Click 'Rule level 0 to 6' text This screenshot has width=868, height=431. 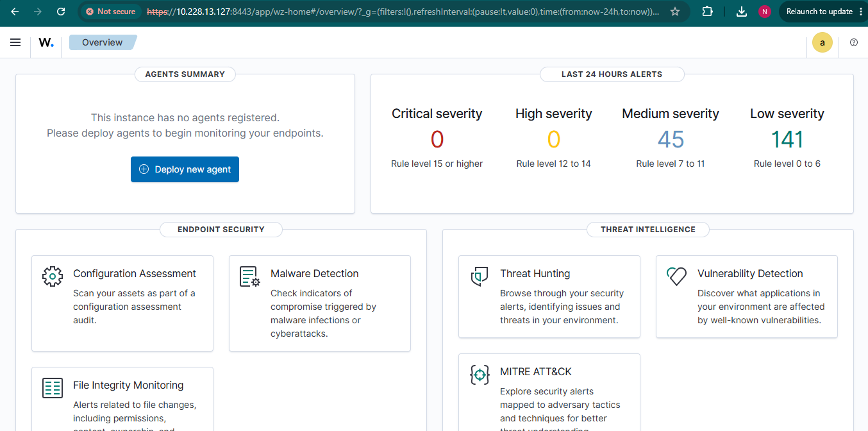pyautogui.click(x=787, y=164)
